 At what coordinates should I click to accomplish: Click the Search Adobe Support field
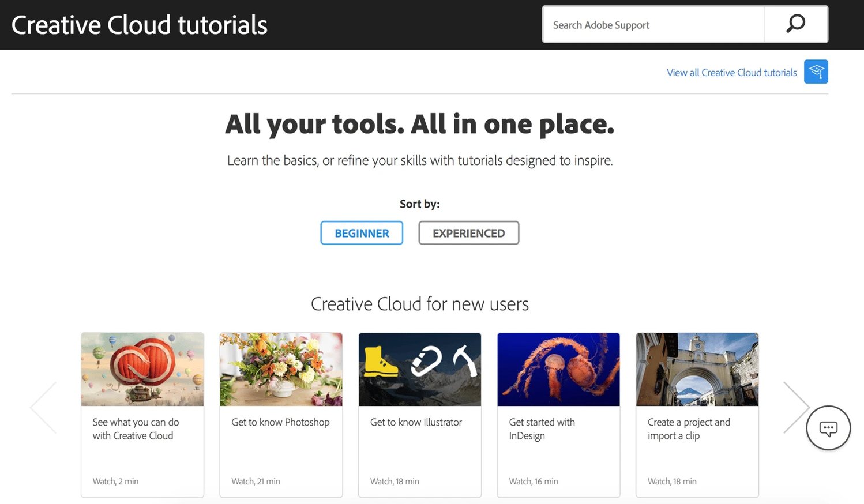tap(653, 25)
